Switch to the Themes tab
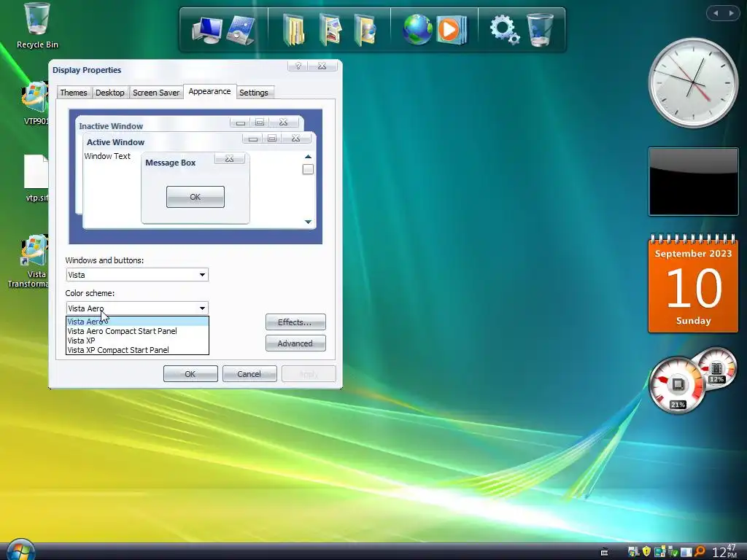This screenshot has width=747, height=560. pos(74,93)
